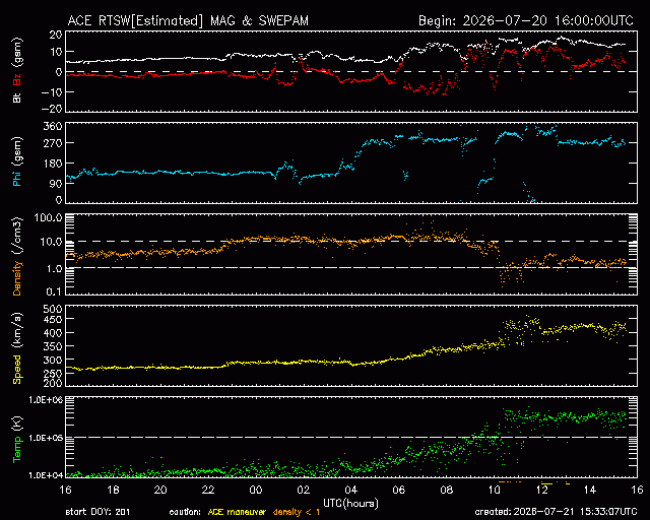Click the "08" hour label on the x-axis

pyautogui.click(x=446, y=490)
